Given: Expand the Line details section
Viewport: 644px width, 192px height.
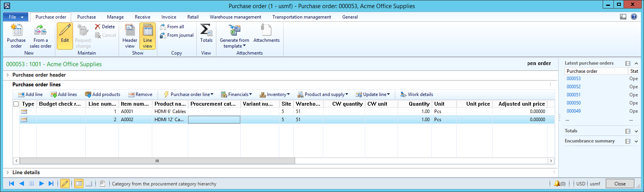Looking at the screenshot, I should pyautogui.click(x=8, y=173).
